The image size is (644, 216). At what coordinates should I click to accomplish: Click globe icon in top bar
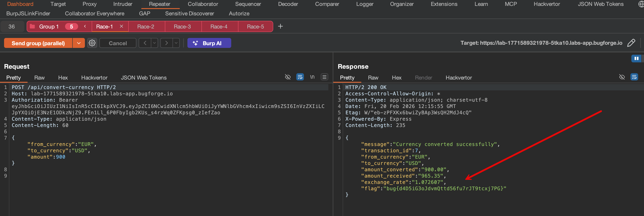641,4
